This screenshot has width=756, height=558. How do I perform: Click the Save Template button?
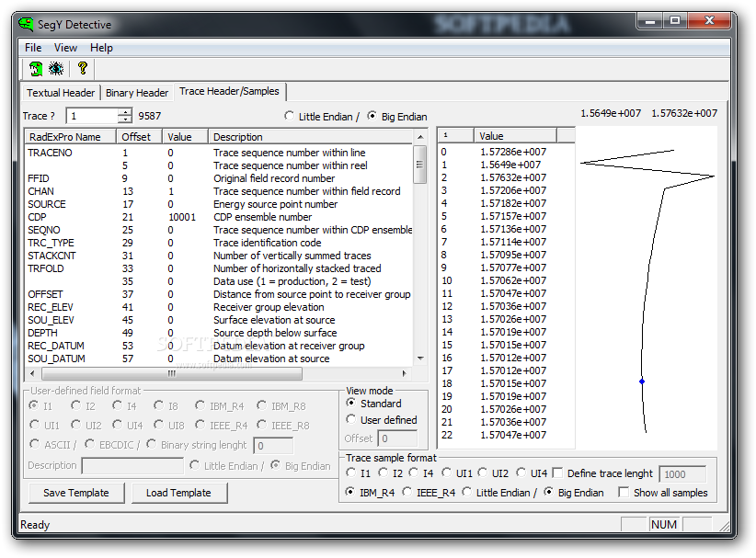[76, 493]
